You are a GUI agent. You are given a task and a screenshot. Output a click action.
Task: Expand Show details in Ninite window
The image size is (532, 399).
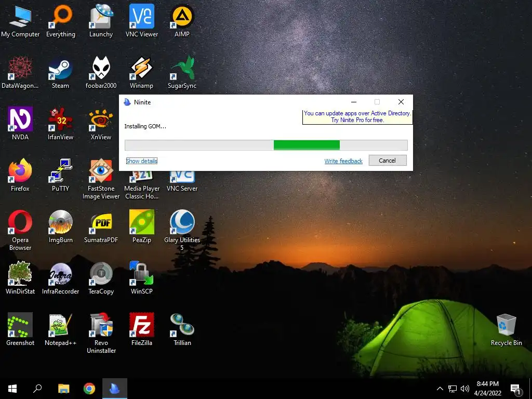tap(141, 161)
